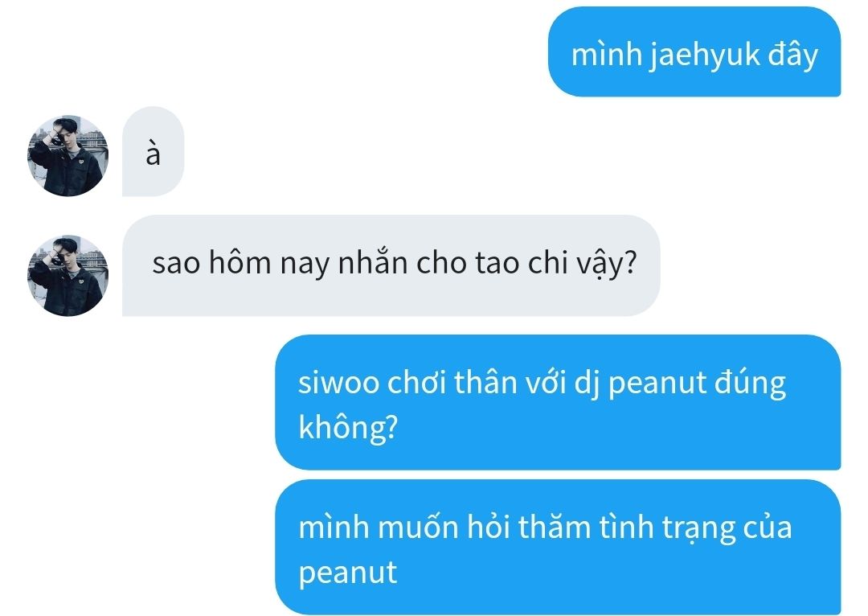Viewport: 868px width, 616px height.
Task: Tap the avatar next to 'sao hôm nay' message
Action: pos(68,275)
